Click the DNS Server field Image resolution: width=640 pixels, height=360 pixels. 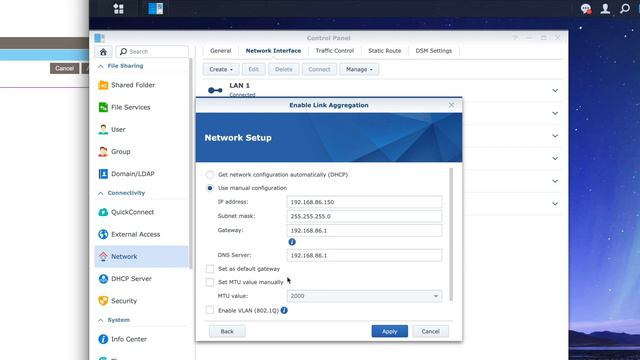[x=364, y=256]
